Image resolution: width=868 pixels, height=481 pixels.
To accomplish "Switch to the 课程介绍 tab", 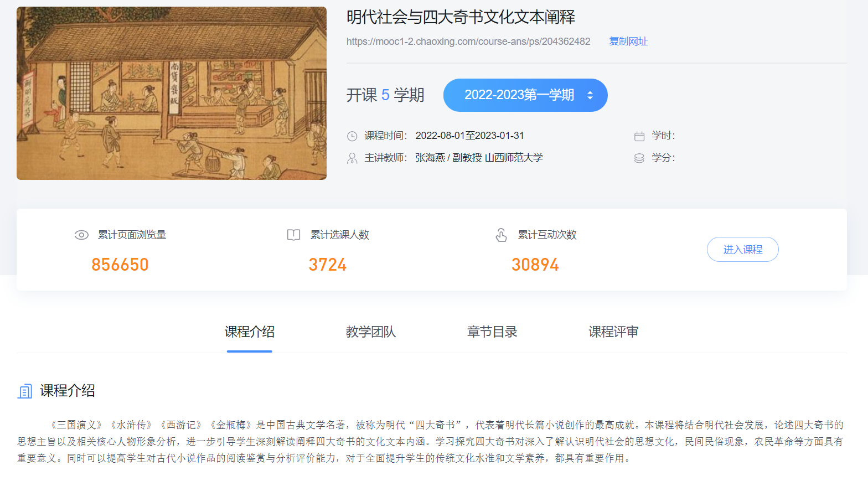I will pyautogui.click(x=249, y=332).
